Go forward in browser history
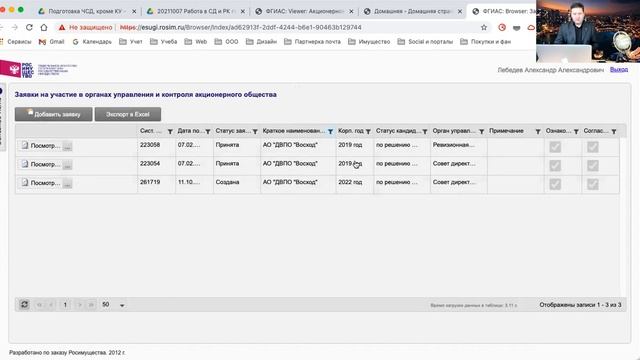The image size is (640, 360). point(15,27)
